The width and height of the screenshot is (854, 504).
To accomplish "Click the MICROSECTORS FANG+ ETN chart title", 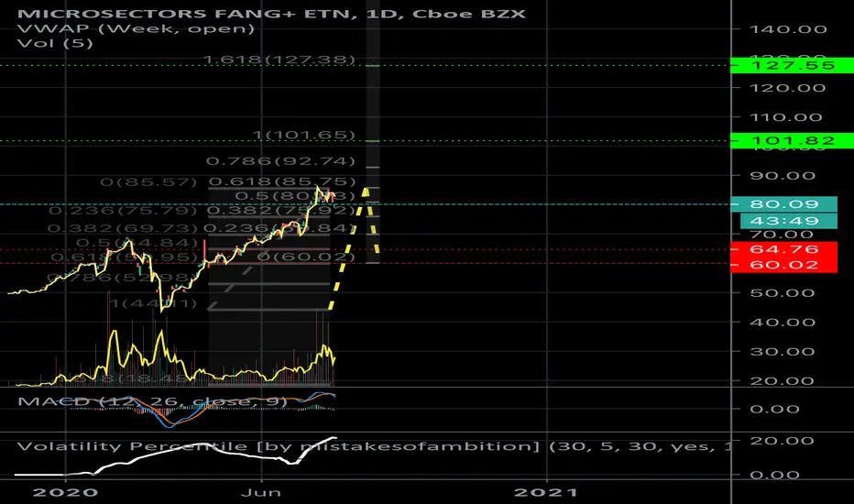I will click(x=271, y=14).
